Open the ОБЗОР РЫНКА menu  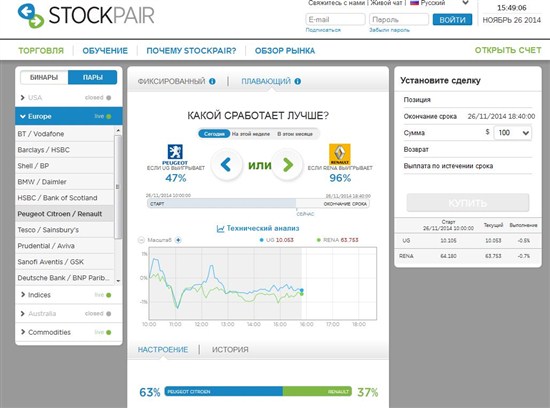coord(285,51)
